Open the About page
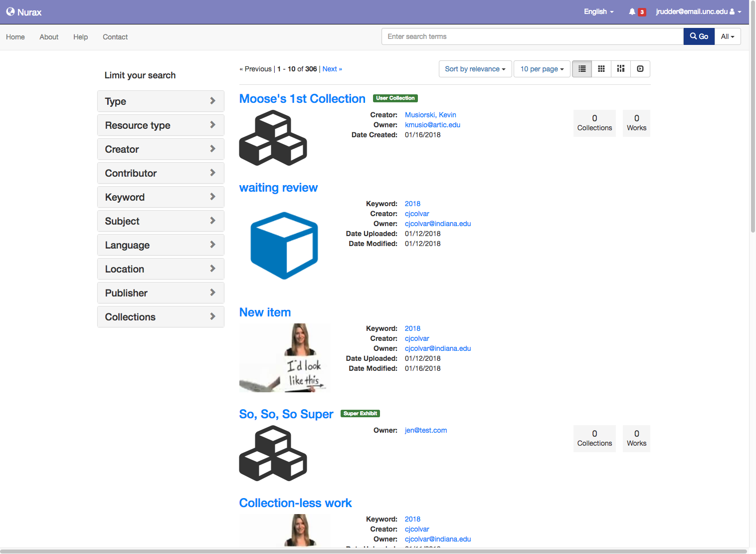Image resolution: width=756 pixels, height=554 pixels. point(49,37)
